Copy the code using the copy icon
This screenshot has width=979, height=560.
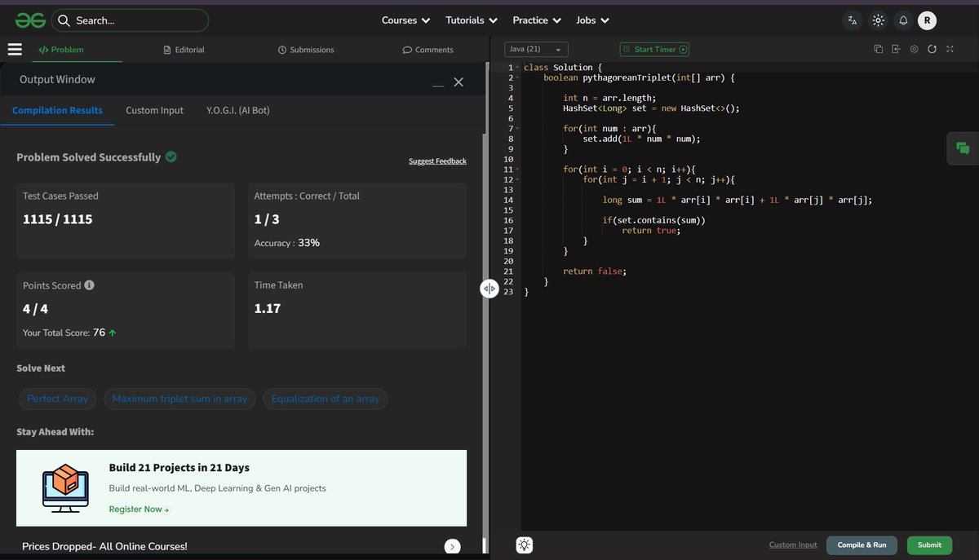point(878,50)
